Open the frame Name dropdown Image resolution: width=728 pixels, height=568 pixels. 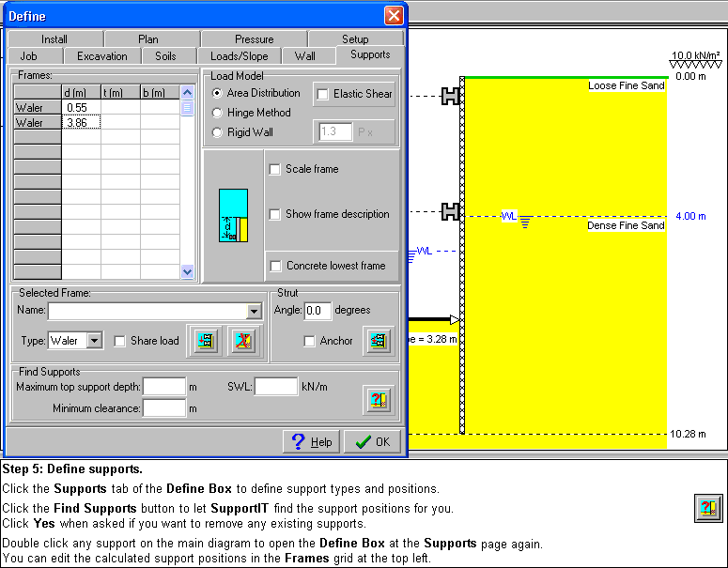point(254,312)
